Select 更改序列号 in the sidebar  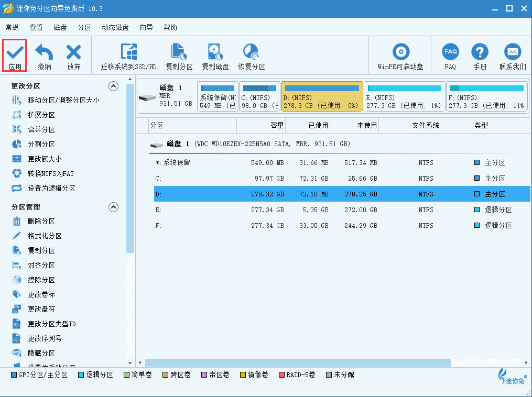coord(45,338)
